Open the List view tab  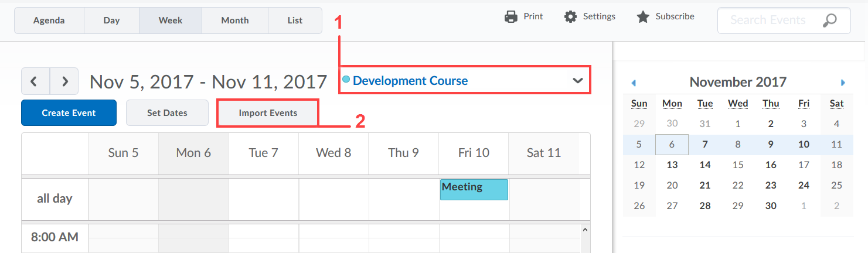coord(295,20)
